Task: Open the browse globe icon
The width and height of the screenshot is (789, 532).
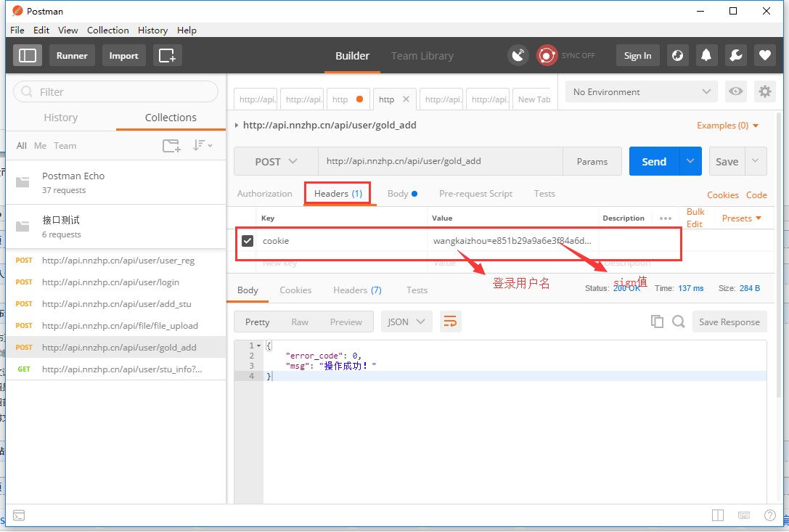Action: pos(678,55)
